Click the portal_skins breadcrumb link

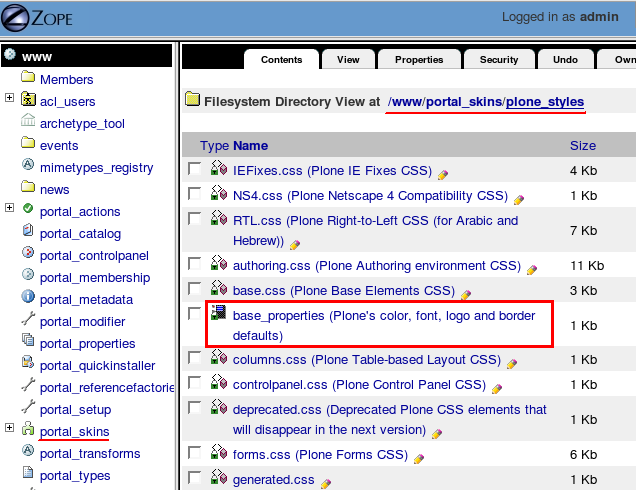(464, 101)
